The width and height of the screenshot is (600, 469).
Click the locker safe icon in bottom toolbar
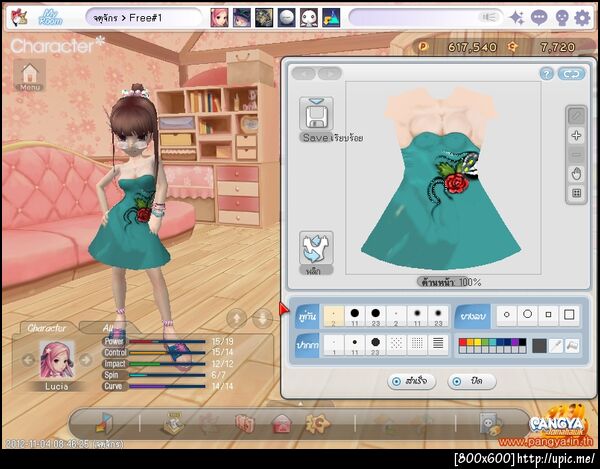click(x=491, y=424)
